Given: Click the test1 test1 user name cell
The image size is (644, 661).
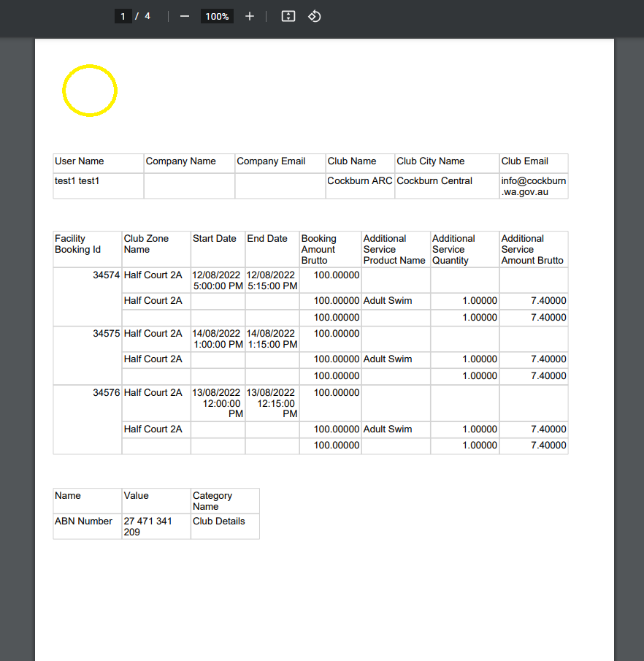Looking at the screenshot, I should [x=77, y=181].
